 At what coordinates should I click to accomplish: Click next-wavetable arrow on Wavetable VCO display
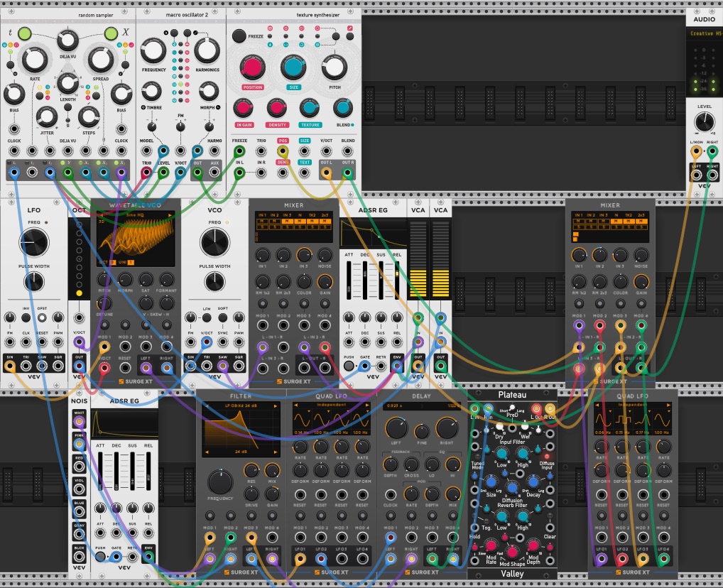170,215
